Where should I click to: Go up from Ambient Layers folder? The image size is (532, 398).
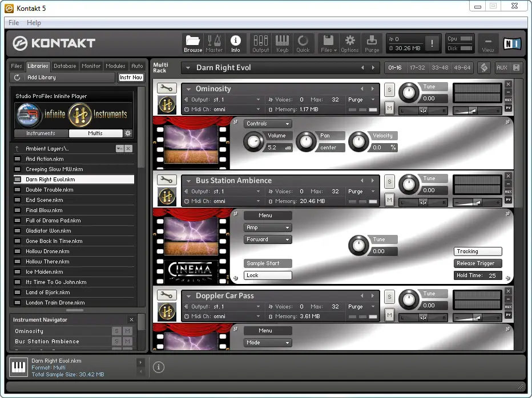pos(17,148)
